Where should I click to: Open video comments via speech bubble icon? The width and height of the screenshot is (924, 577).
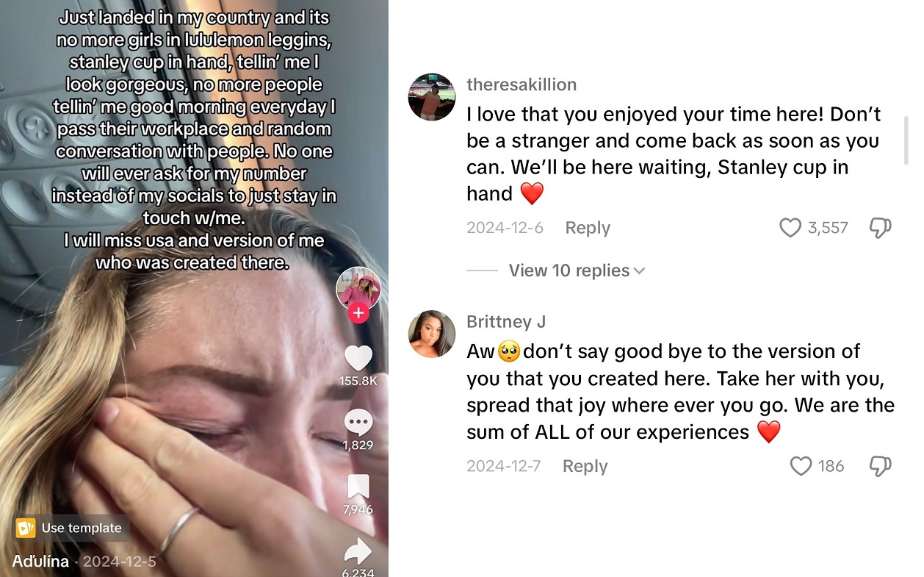tap(358, 423)
